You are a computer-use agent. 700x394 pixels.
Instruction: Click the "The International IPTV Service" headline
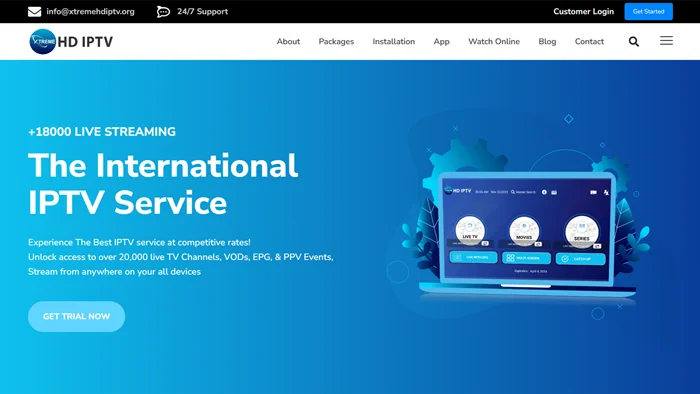[163, 184]
